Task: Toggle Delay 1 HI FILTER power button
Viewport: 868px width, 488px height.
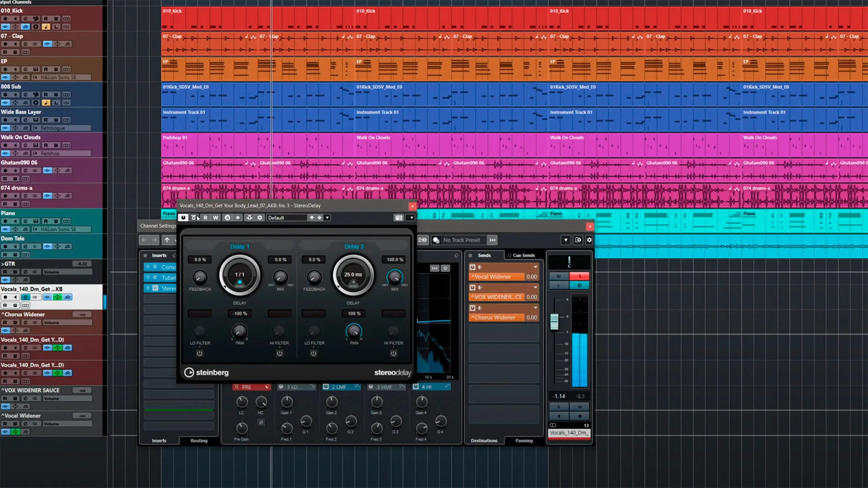Action: 279,353
